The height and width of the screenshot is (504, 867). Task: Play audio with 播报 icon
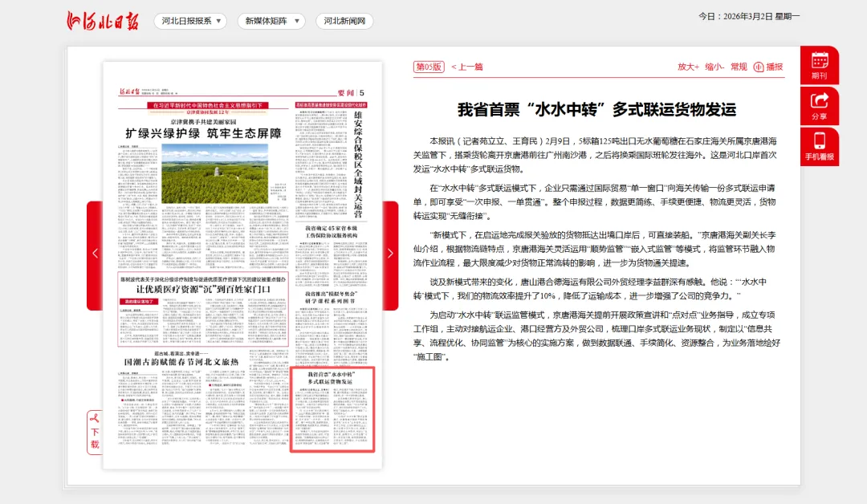pyautogui.click(x=768, y=67)
